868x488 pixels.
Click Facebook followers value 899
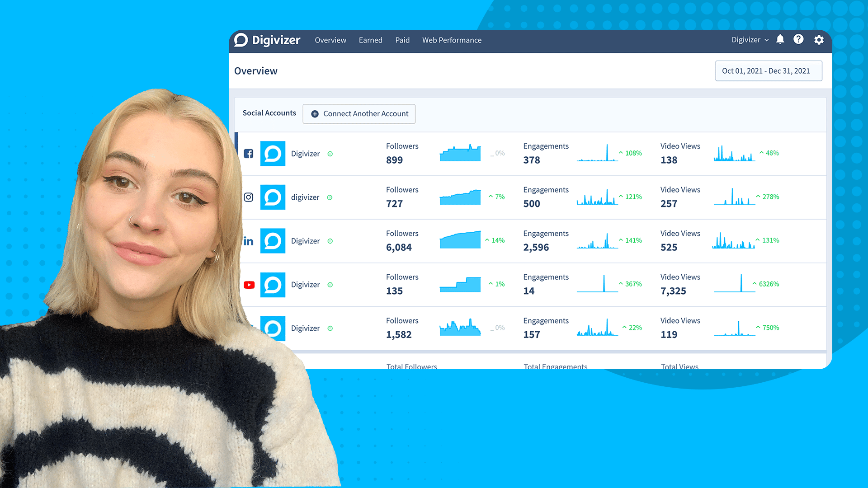pyautogui.click(x=394, y=160)
